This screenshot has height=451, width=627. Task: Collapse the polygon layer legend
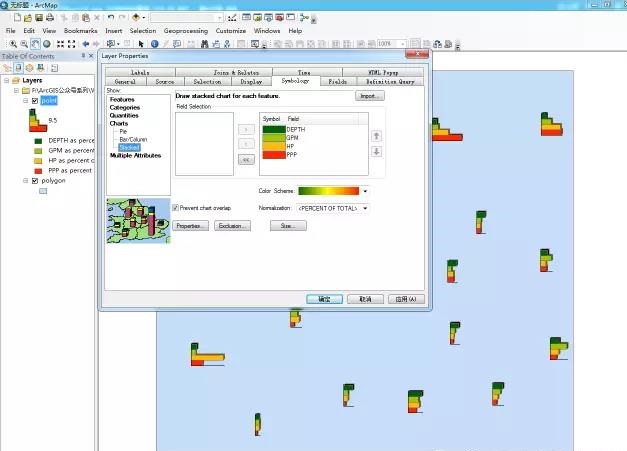tap(26, 181)
